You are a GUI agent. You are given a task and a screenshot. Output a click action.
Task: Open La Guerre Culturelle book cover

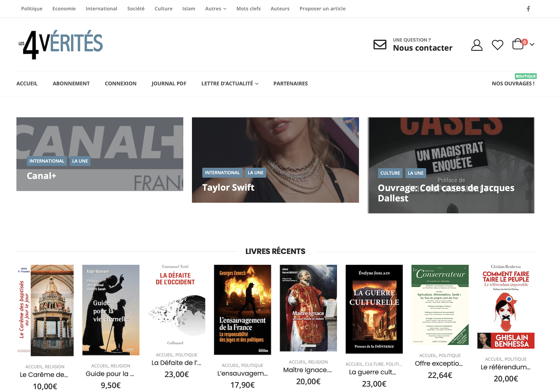click(374, 309)
